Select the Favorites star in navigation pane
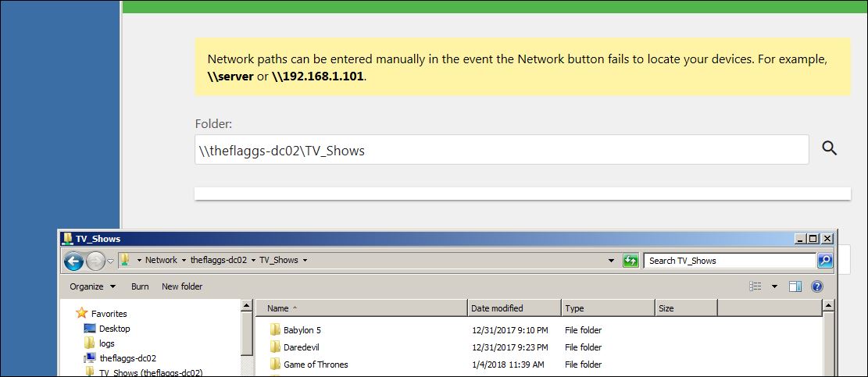The height and width of the screenshot is (377, 868). (81, 313)
